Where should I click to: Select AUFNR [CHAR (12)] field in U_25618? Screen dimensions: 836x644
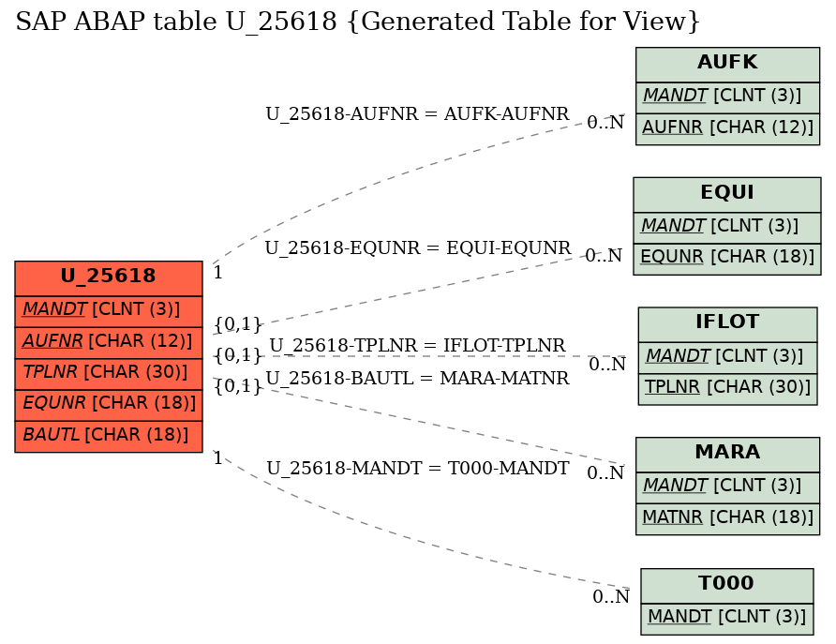pyautogui.click(x=108, y=342)
